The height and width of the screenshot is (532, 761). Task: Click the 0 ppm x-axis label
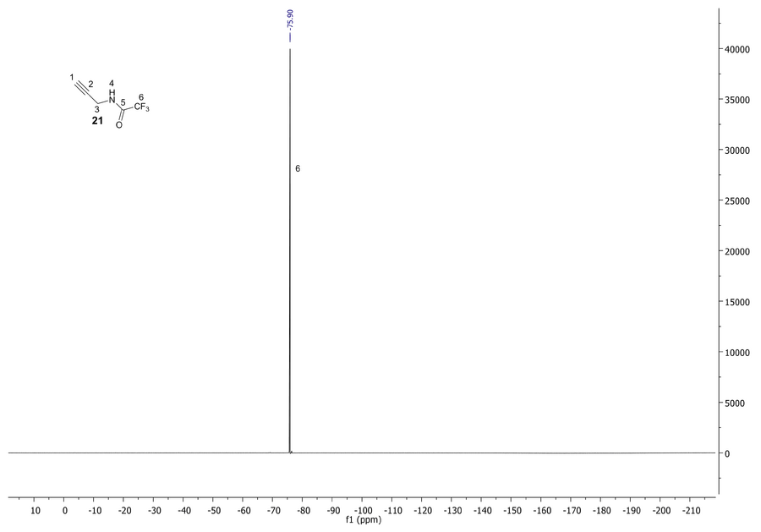coord(66,511)
